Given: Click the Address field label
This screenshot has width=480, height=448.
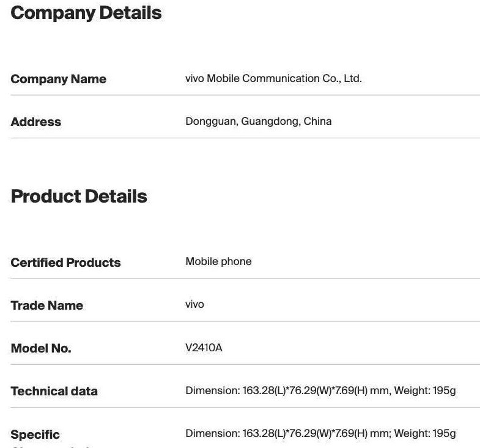Looking at the screenshot, I should coord(36,122).
